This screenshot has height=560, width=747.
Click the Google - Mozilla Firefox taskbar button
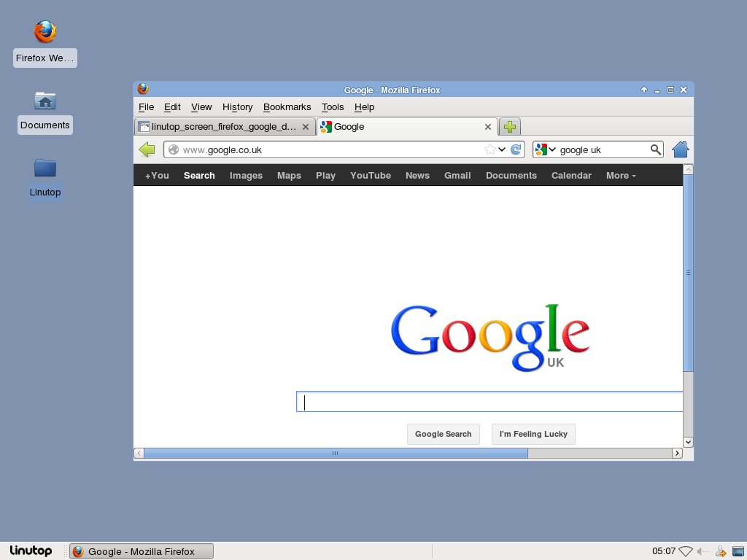(x=142, y=551)
